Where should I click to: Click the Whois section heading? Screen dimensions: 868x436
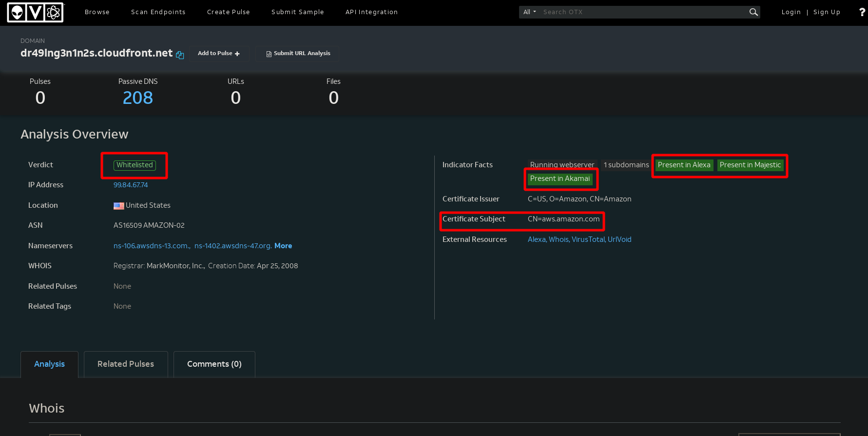pos(47,408)
